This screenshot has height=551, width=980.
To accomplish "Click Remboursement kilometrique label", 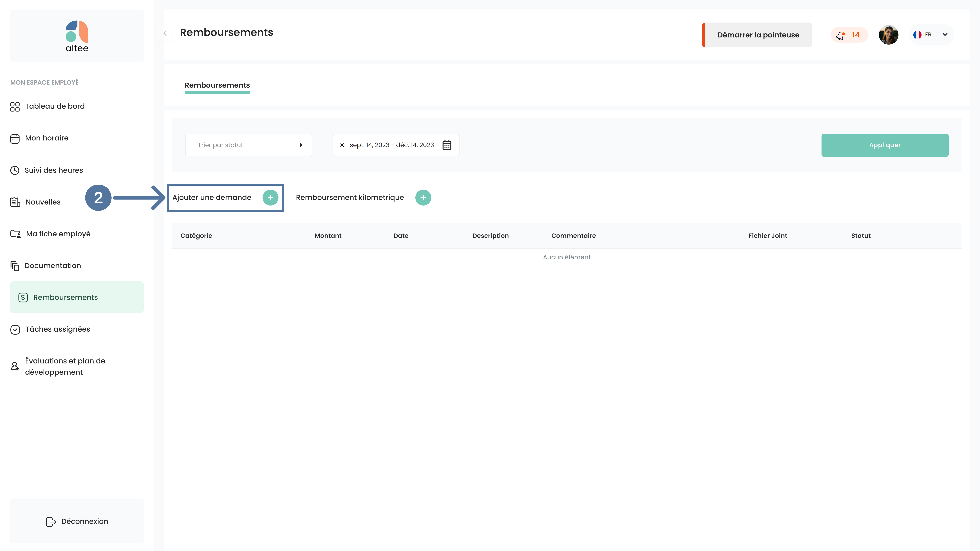I will (350, 197).
